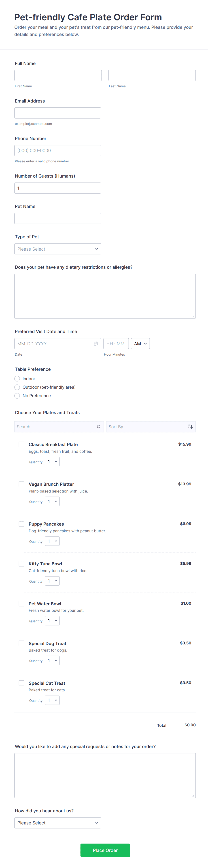Click the dietary restrictions text area

[x=105, y=296]
